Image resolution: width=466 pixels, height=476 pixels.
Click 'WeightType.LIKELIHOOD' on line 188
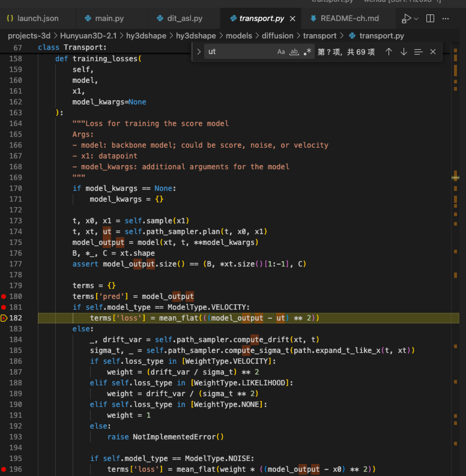[239, 383]
